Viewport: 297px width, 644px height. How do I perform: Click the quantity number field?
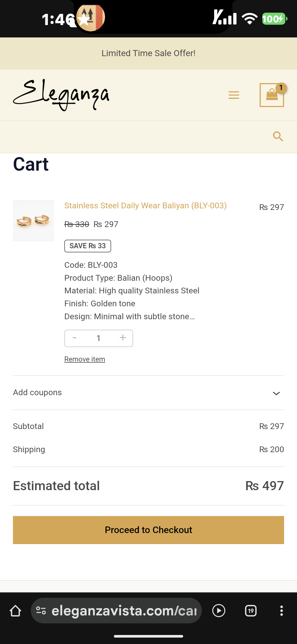[x=98, y=338]
